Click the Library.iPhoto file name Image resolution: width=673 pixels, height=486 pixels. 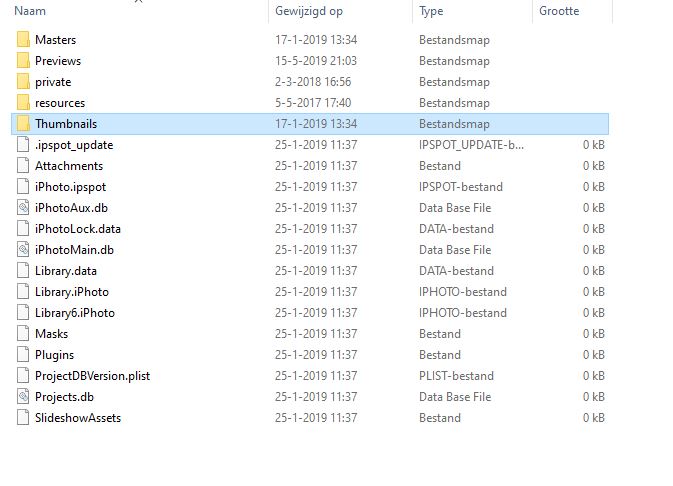(x=72, y=292)
